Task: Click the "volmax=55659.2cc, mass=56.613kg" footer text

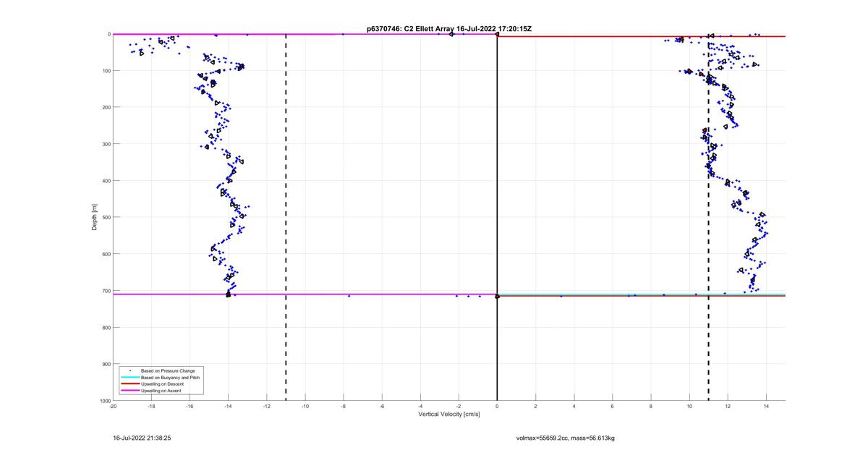Action: click(565, 438)
